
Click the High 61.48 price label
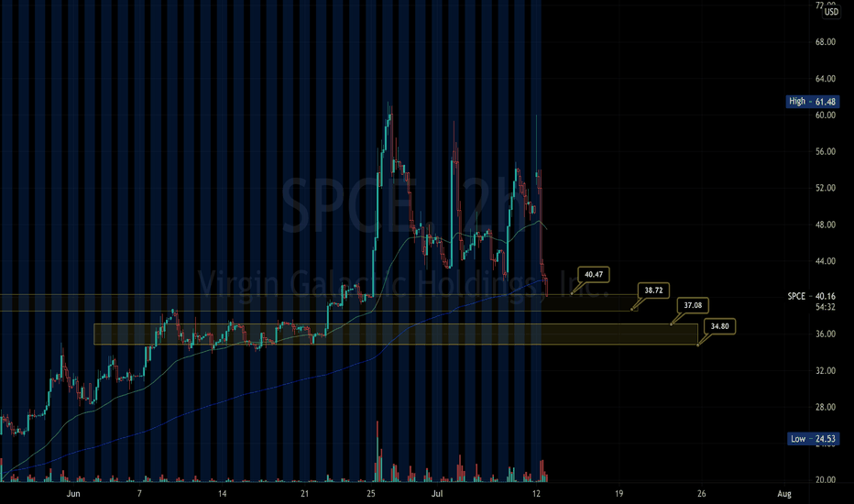tap(812, 102)
